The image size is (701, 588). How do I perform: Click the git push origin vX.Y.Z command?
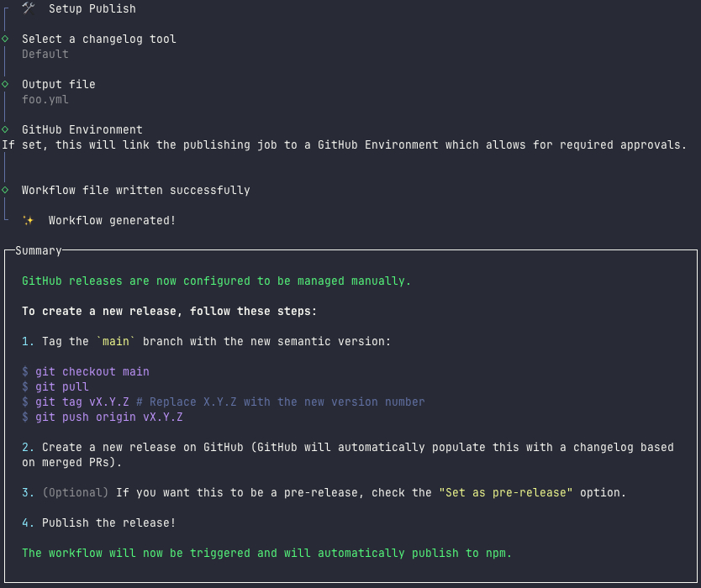point(109,417)
